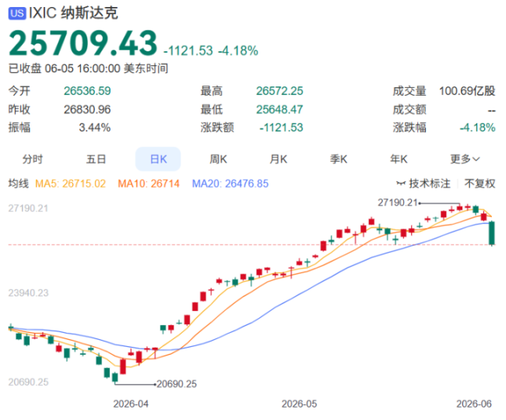506x420 pixels.
Task: Switch to the 年K yearly tab
Action: [x=399, y=159]
